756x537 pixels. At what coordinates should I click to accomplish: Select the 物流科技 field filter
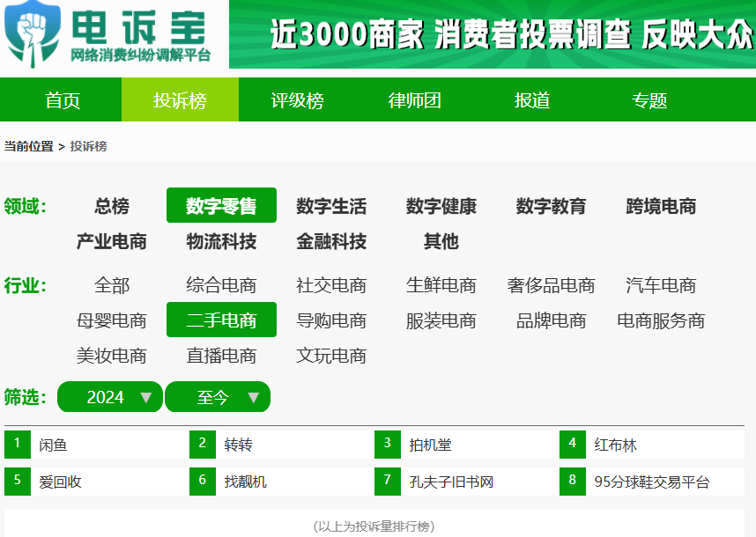click(221, 241)
